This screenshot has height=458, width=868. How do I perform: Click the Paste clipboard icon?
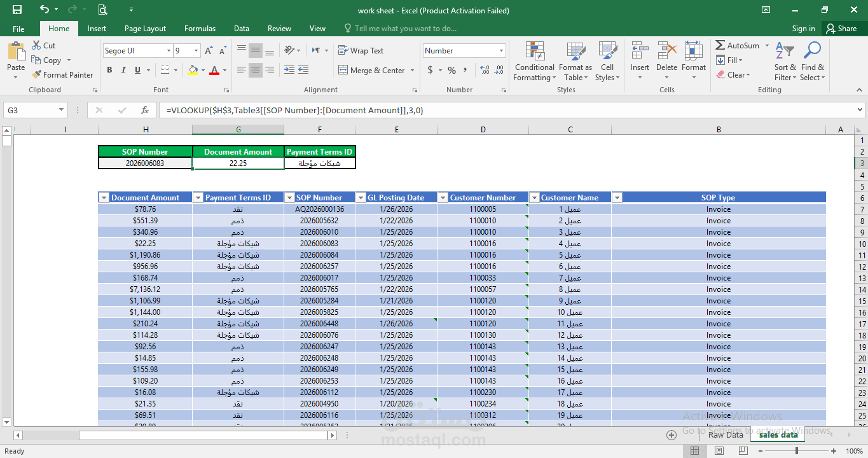16,52
